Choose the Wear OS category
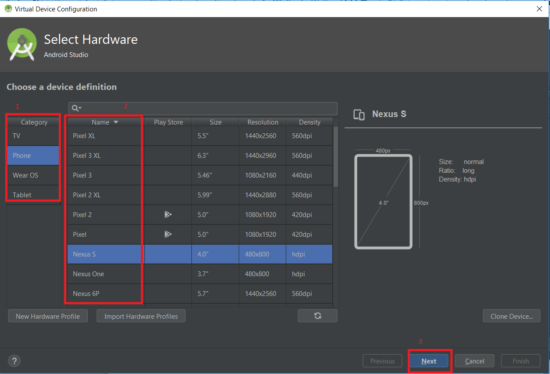The width and height of the screenshot is (550, 374). 33,175
